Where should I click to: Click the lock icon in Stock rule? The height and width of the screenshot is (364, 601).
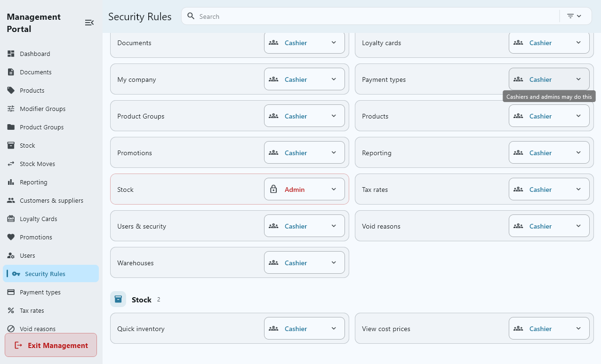tap(273, 189)
